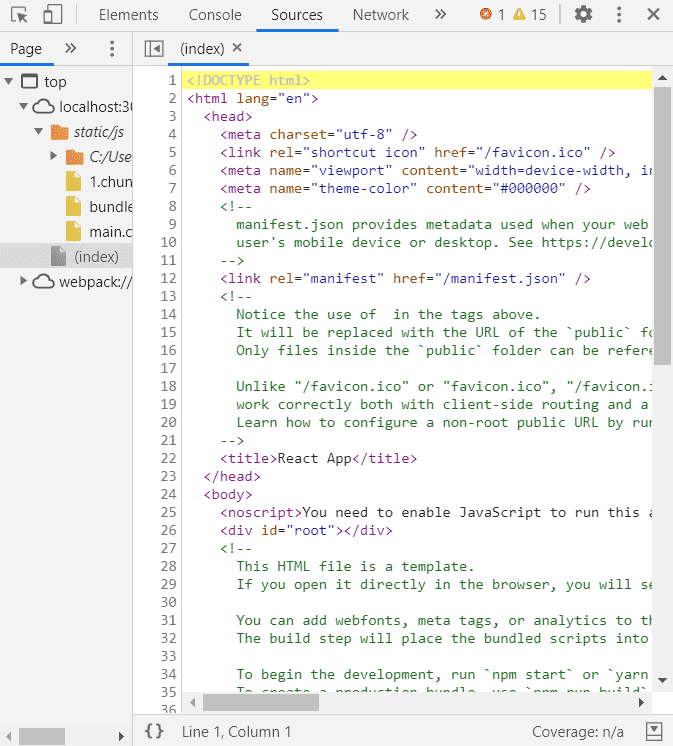Select the (index) file in the tree
The width and height of the screenshot is (673, 746).
pos(96,257)
